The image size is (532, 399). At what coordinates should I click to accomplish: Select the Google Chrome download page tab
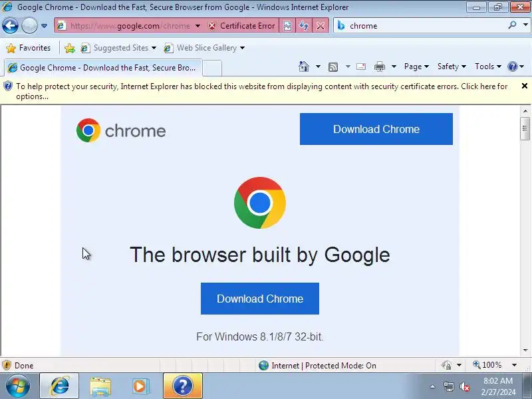pos(103,68)
